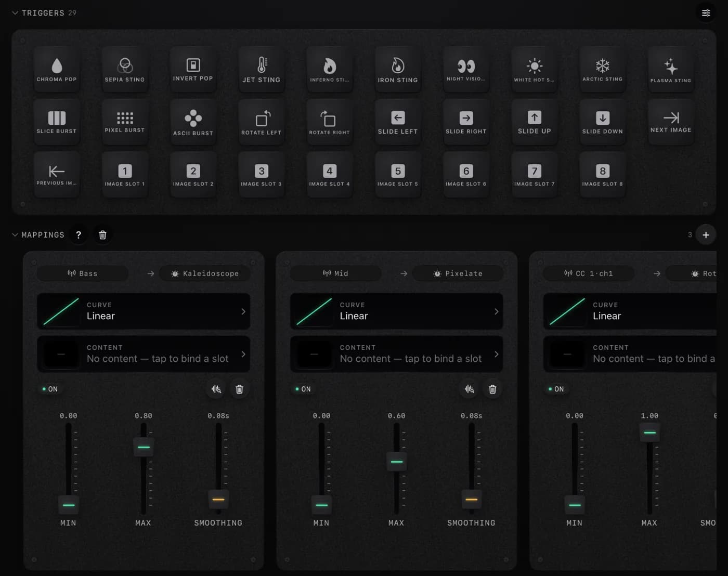This screenshot has height=576, width=728.
Task: Open Curve selector in Mid mapping
Action: click(397, 311)
